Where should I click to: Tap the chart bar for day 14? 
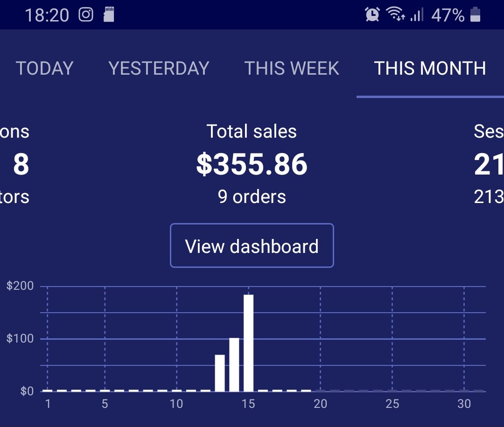234,364
